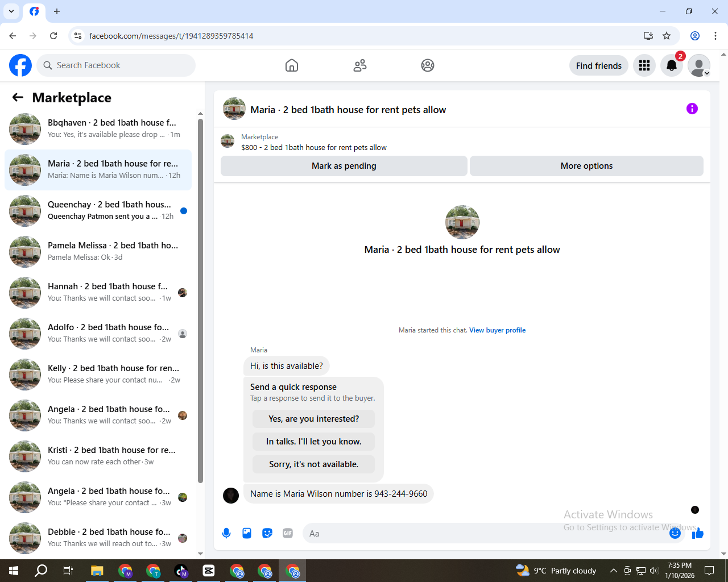Viewport: 728px width, 582px height.
Task: Open Kelly conversation
Action: point(98,375)
